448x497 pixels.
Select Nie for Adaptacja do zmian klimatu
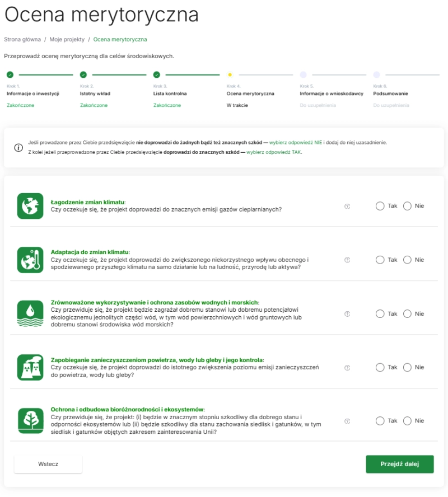pyautogui.click(x=407, y=260)
